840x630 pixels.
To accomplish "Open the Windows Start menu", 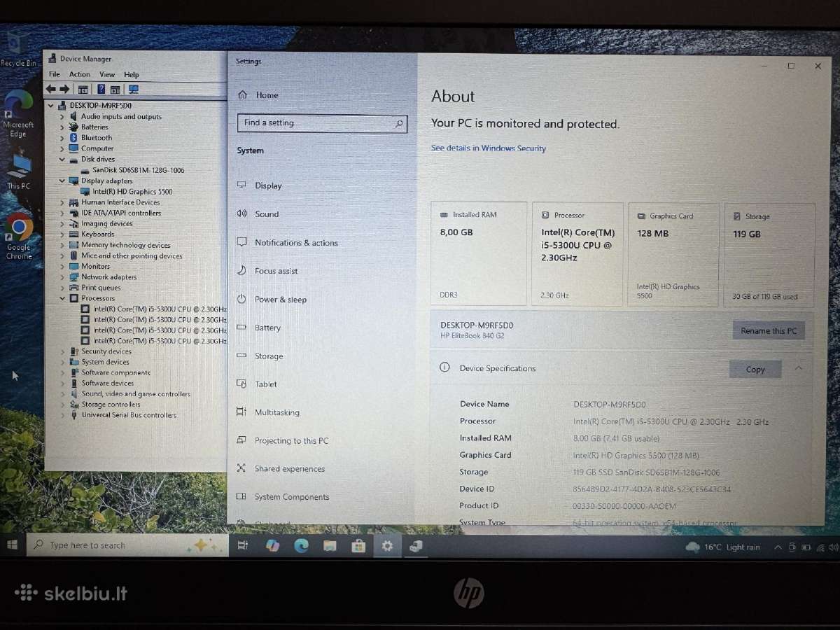I will (x=13, y=545).
